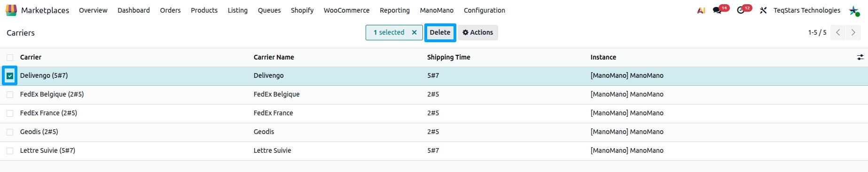
Task: Open the Dashboard menu
Action: click(133, 10)
